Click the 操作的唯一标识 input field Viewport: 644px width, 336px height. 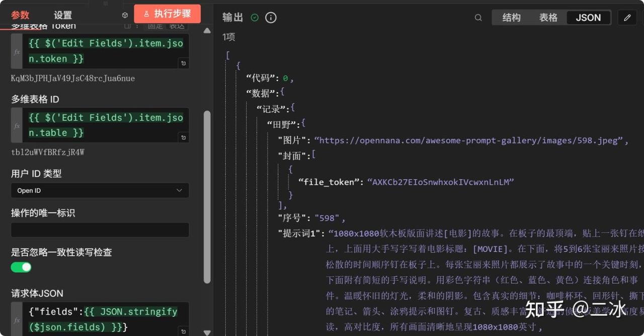tap(100, 230)
